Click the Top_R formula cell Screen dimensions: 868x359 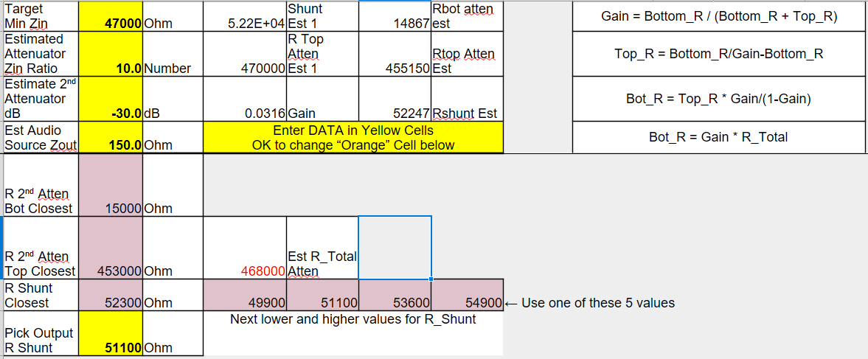(x=719, y=54)
